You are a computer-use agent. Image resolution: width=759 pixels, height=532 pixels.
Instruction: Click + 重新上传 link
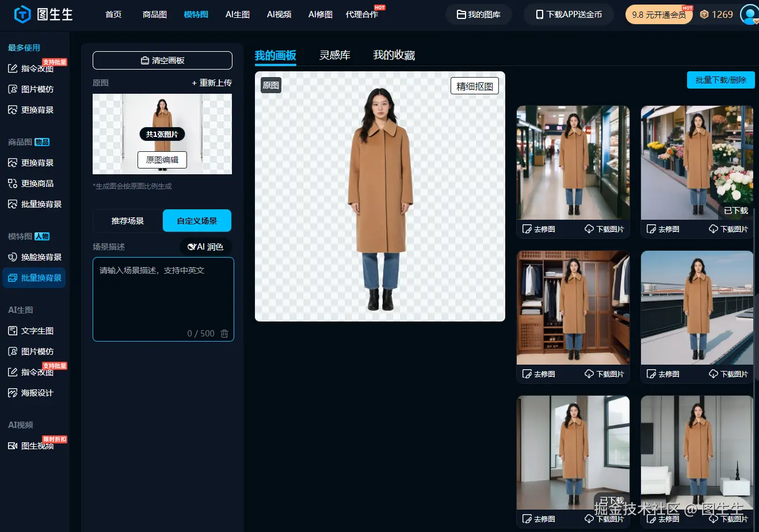coord(212,83)
